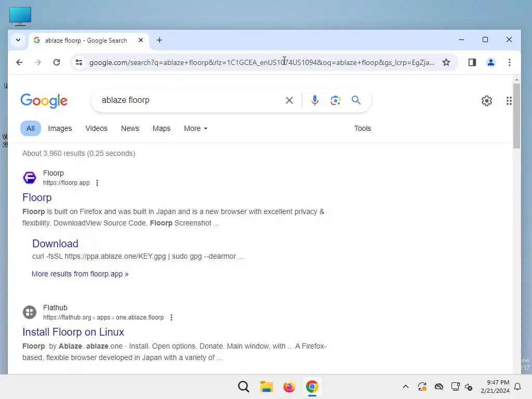This screenshot has height=399, width=532.
Task: Open the Chrome profile avatar
Action: pos(490,62)
